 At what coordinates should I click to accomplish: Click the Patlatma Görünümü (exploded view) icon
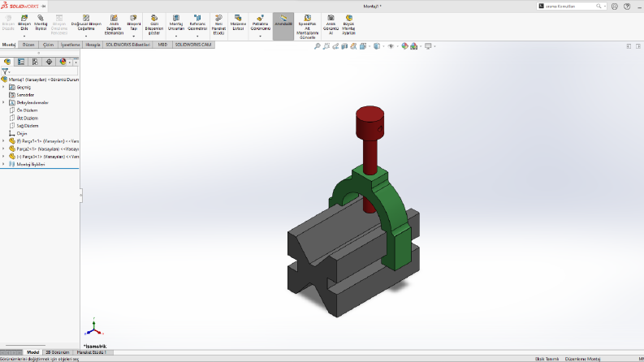pyautogui.click(x=261, y=18)
